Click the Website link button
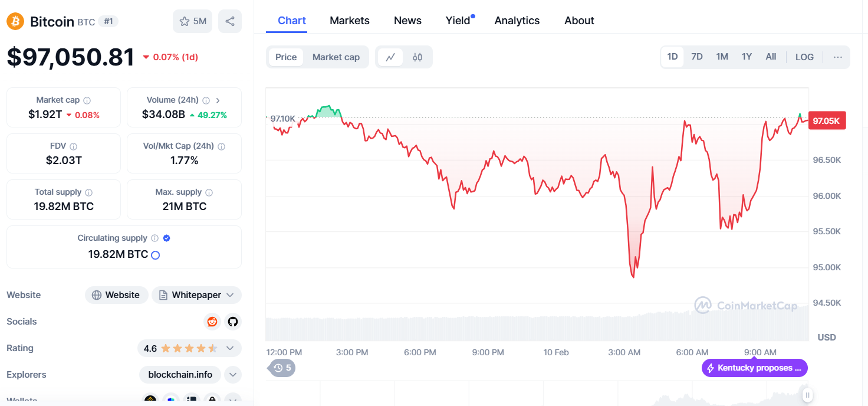Image resolution: width=868 pixels, height=406 pixels. coord(116,295)
